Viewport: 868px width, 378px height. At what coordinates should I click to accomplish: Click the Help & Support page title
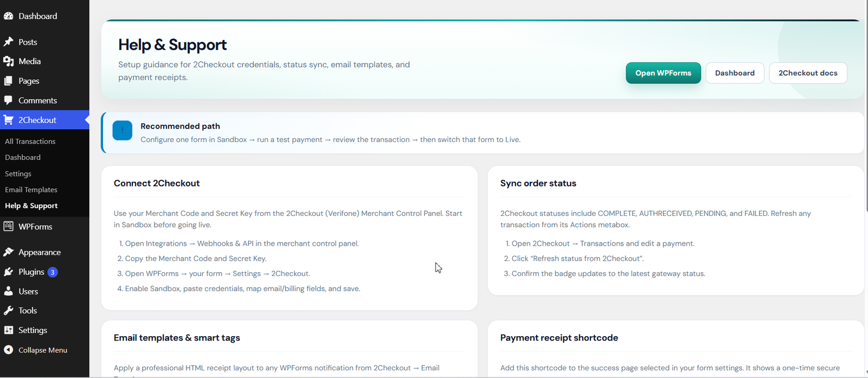pos(173,44)
